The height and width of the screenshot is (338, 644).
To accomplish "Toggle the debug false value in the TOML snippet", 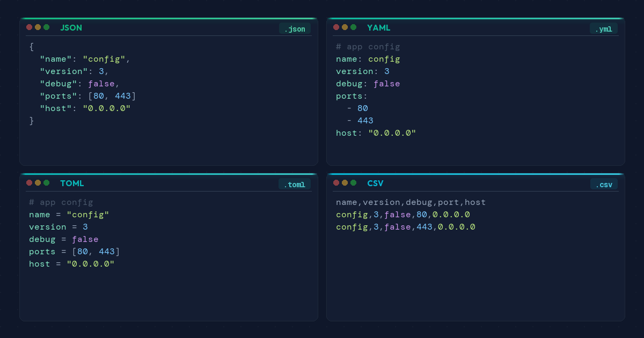I will pos(85,239).
